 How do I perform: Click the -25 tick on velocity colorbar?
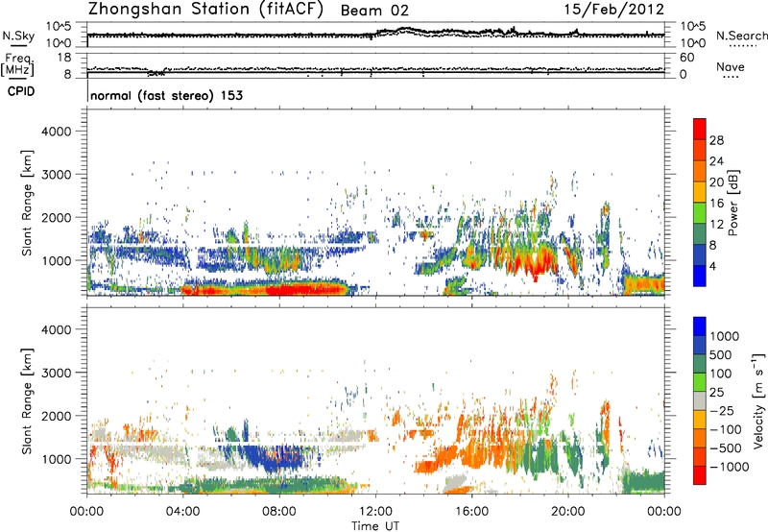tap(723, 411)
